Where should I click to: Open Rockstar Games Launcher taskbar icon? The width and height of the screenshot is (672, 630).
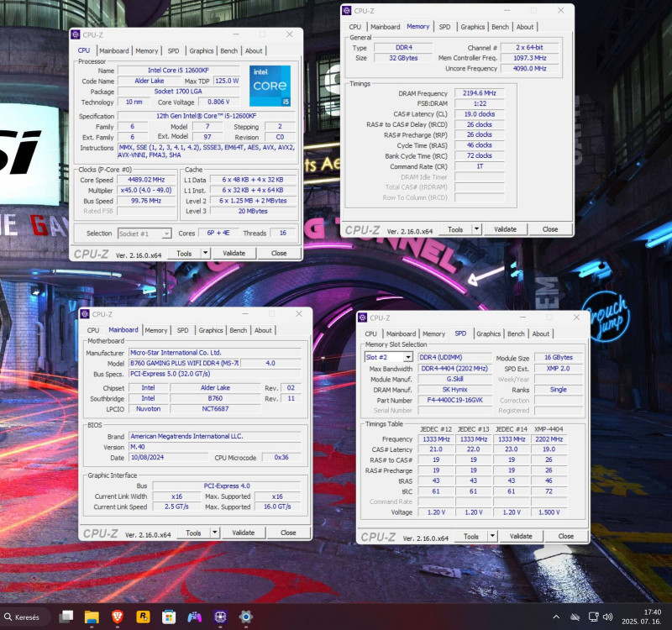143,617
